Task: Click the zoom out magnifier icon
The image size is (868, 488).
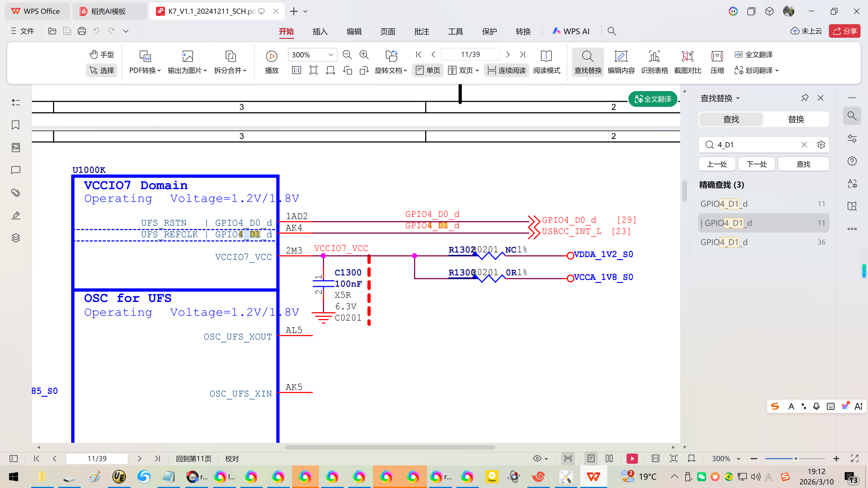Action: tap(347, 54)
